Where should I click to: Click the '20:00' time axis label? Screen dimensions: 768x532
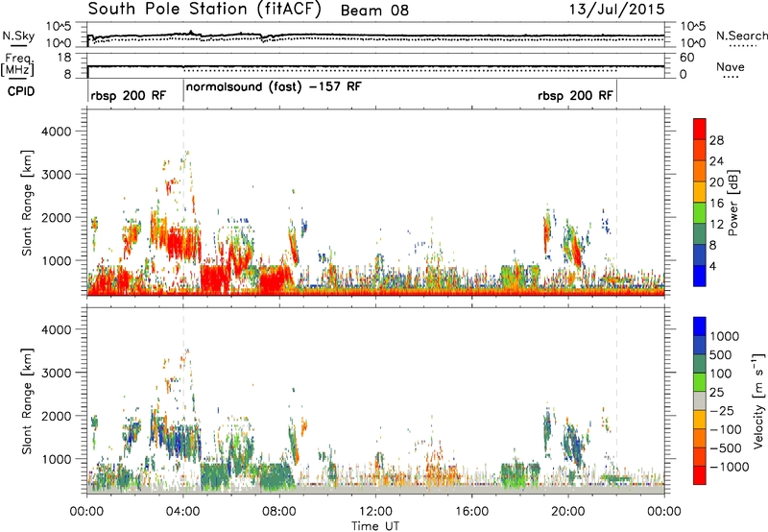pos(568,512)
